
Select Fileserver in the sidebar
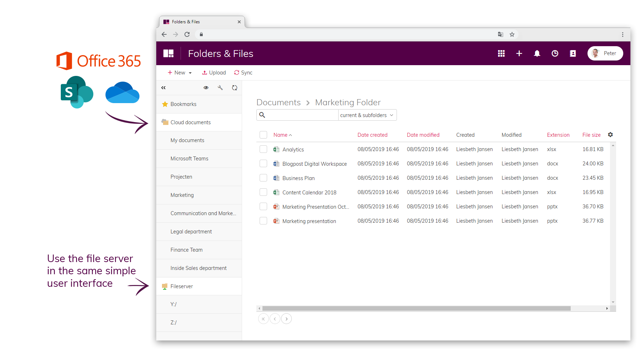click(x=181, y=286)
